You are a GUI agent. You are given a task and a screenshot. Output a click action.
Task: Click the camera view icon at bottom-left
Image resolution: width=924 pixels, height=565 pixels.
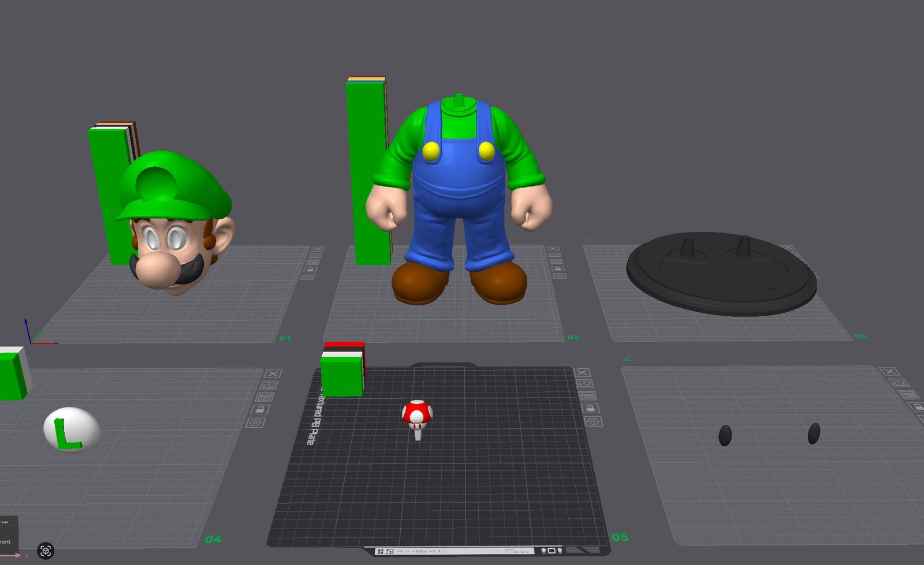click(x=46, y=551)
